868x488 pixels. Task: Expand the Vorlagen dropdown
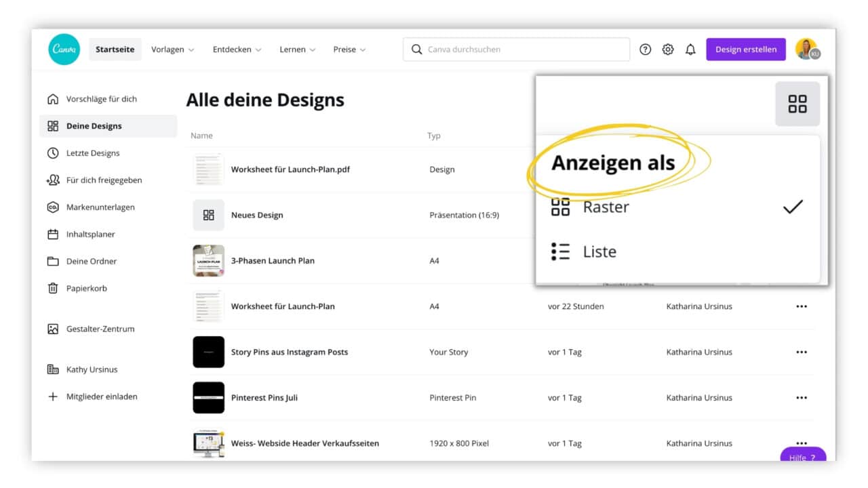point(172,49)
